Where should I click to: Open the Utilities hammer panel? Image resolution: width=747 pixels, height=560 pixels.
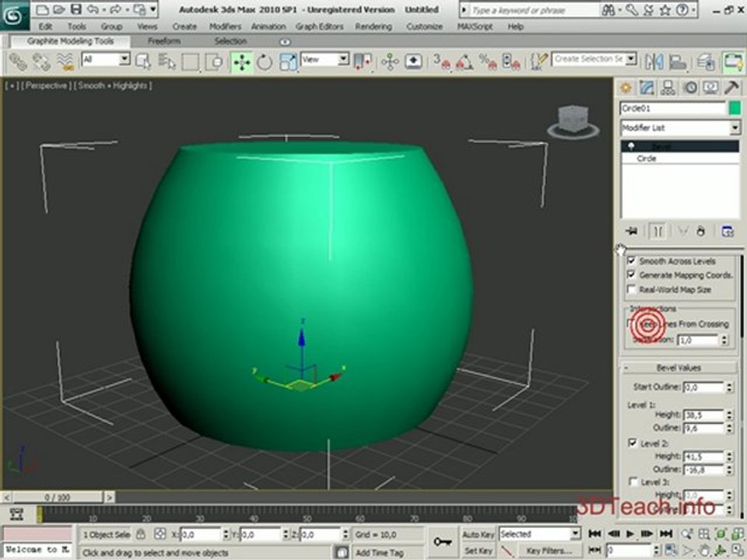coord(731,88)
